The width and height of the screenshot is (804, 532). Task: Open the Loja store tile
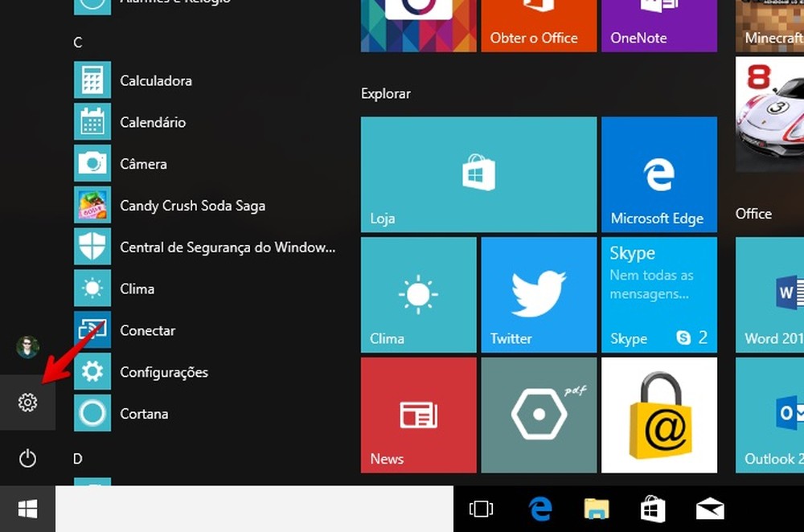click(479, 174)
